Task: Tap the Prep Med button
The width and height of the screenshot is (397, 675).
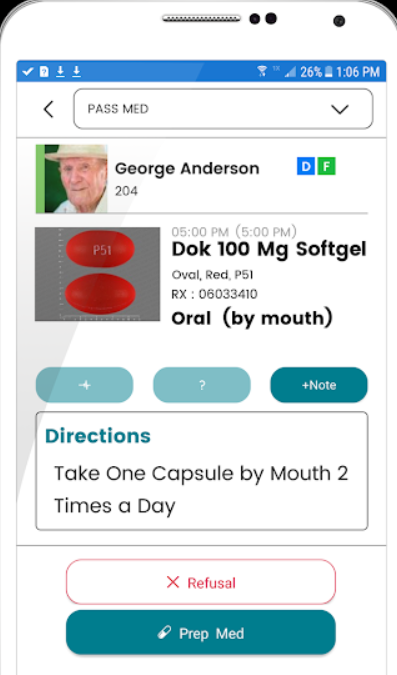Action: point(201,632)
